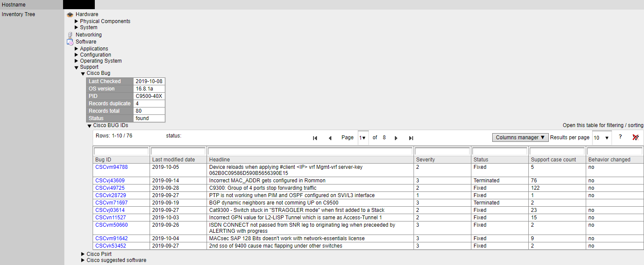Image resolution: width=644 pixels, height=265 pixels.
Task: Go to next page of results
Action: (x=396, y=138)
